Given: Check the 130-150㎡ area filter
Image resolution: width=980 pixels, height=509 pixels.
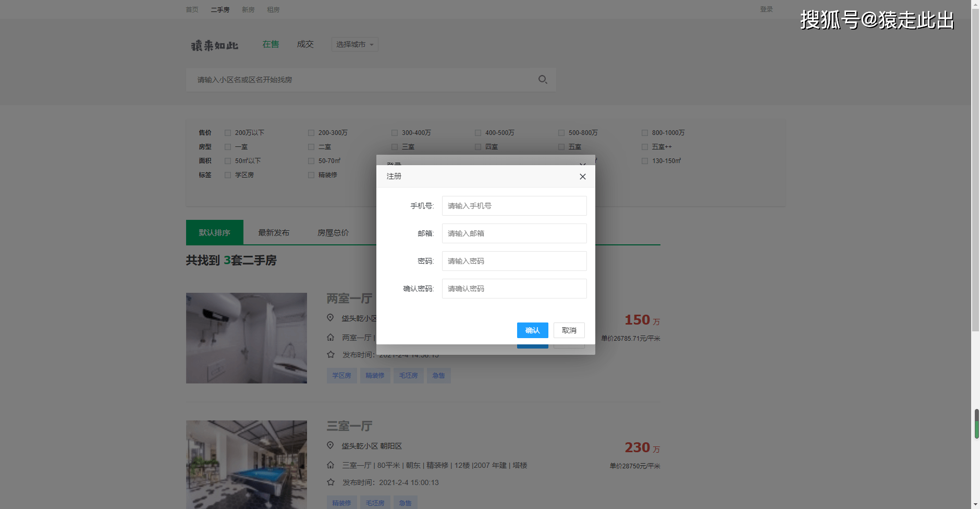Looking at the screenshot, I should pyautogui.click(x=645, y=161).
